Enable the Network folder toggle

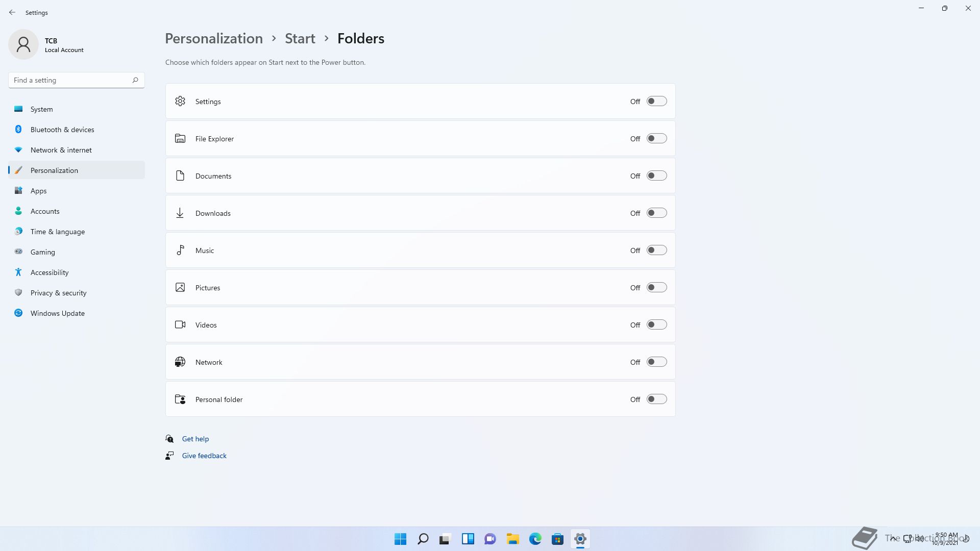(x=656, y=362)
